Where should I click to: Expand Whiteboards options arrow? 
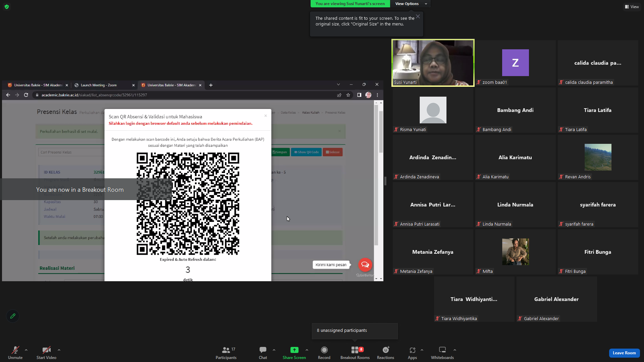click(455, 350)
